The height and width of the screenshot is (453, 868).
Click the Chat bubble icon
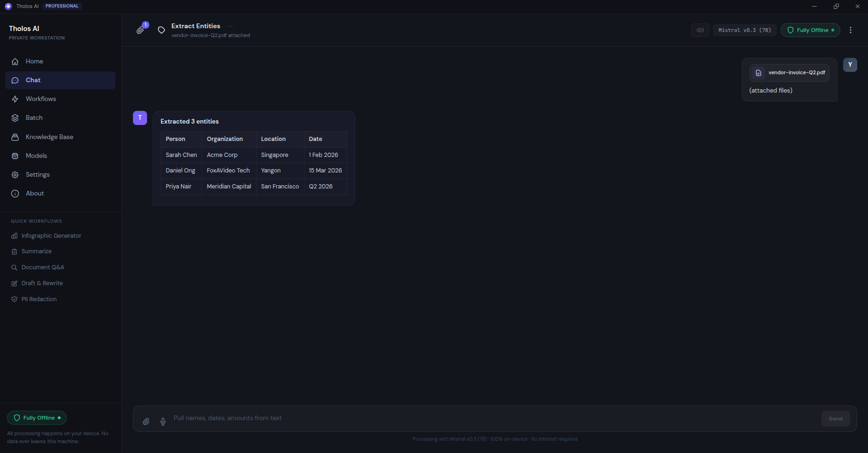coord(15,80)
